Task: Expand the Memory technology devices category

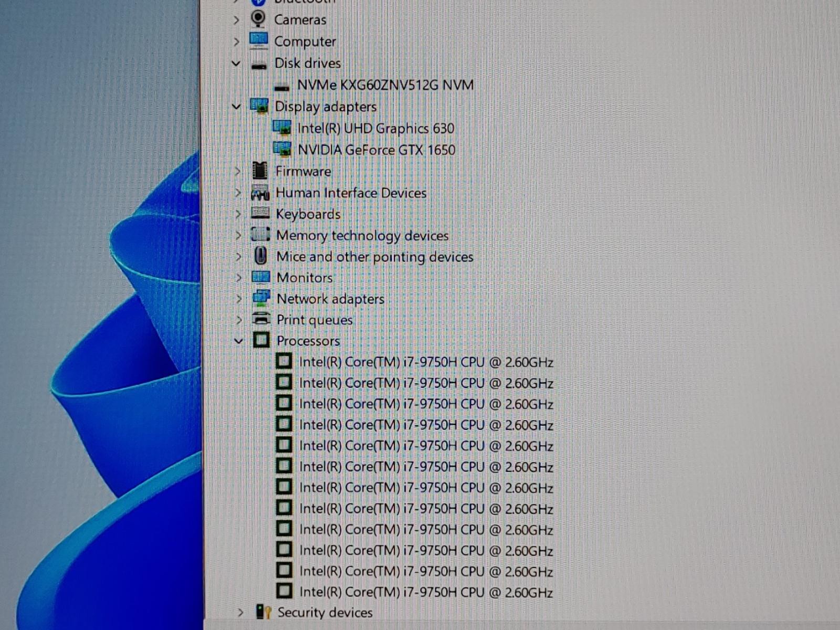Action: [x=238, y=235]
